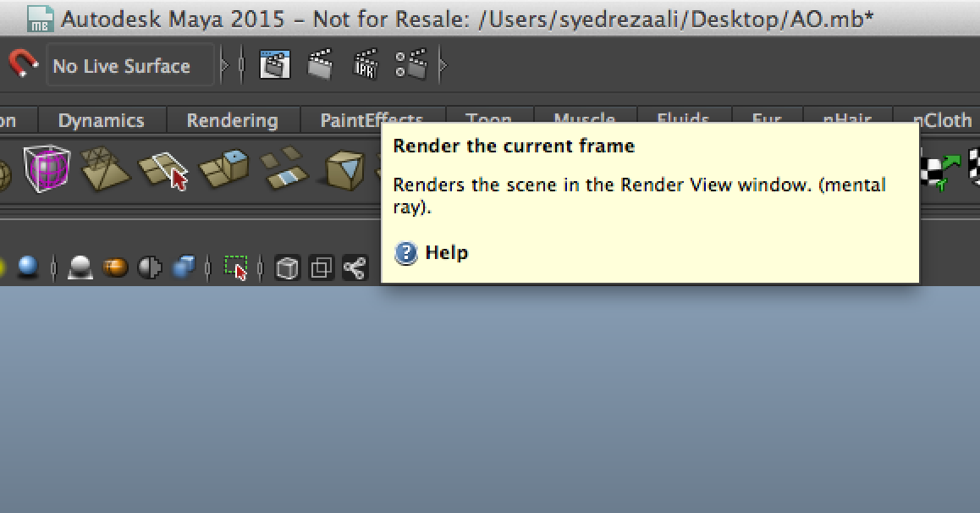Image resolution: width=980 pixels, height=513 pixels.
Task: Click the Help link in the tooltip
Action: click(x=446, y=252)
